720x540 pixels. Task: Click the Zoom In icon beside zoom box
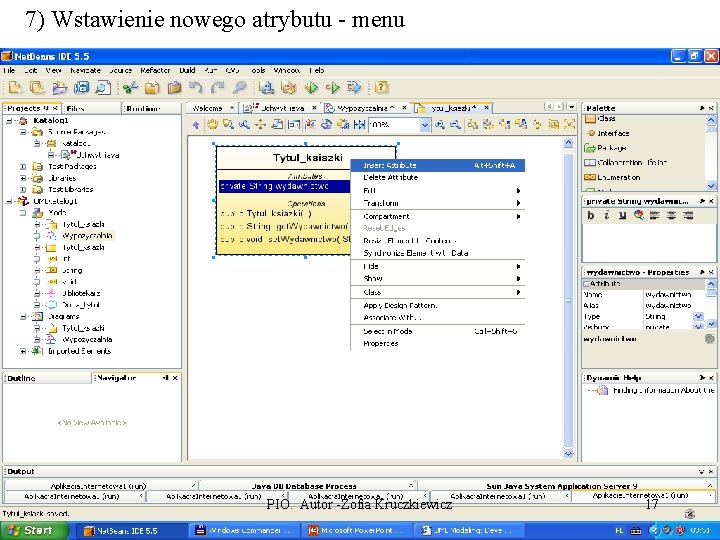coord(440,124)
